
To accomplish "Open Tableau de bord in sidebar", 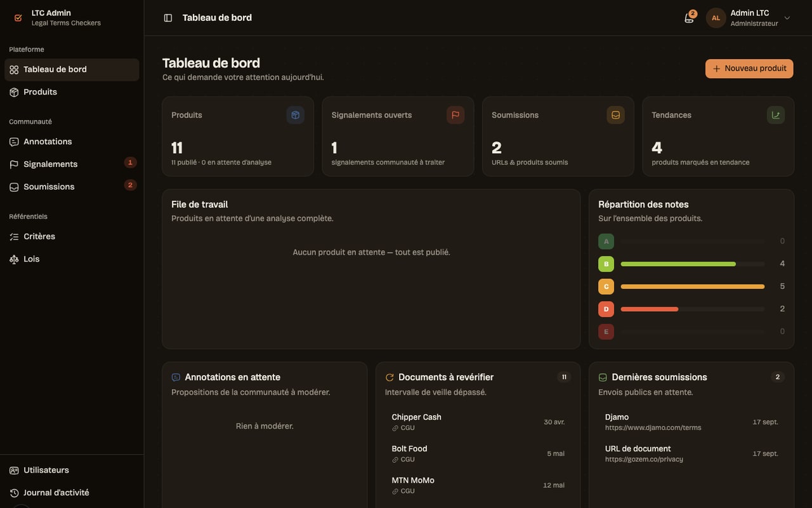I will (72, 70).
